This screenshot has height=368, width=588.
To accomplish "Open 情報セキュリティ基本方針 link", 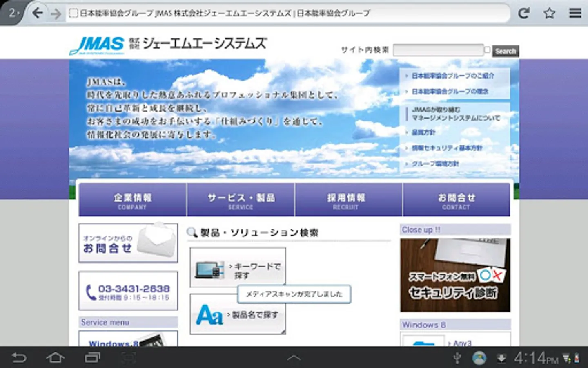I will [x=447, y=148].
